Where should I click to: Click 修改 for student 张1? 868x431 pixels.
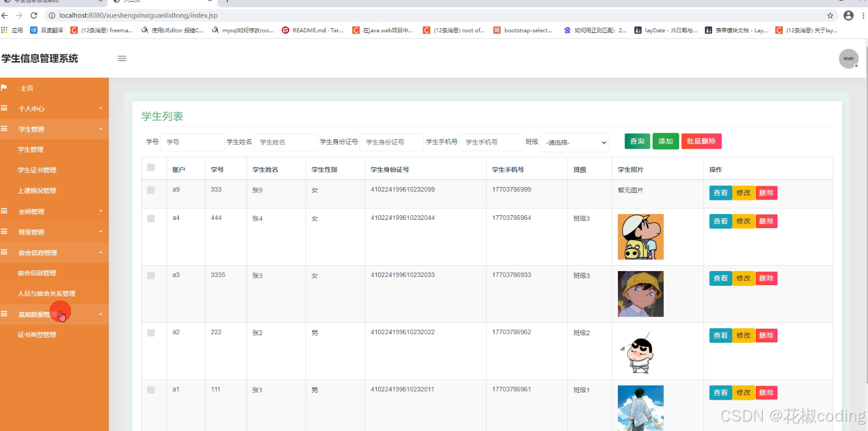(744, 392)
